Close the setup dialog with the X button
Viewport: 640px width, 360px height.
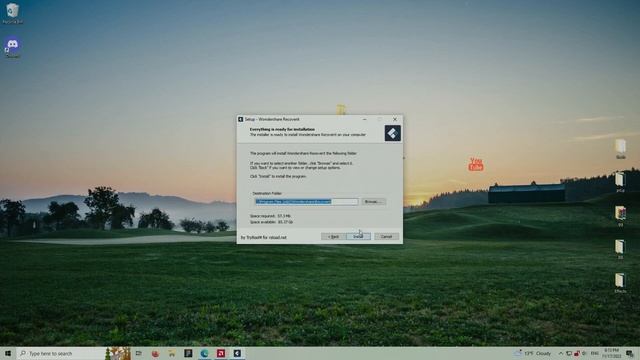[x=395, y=119]
